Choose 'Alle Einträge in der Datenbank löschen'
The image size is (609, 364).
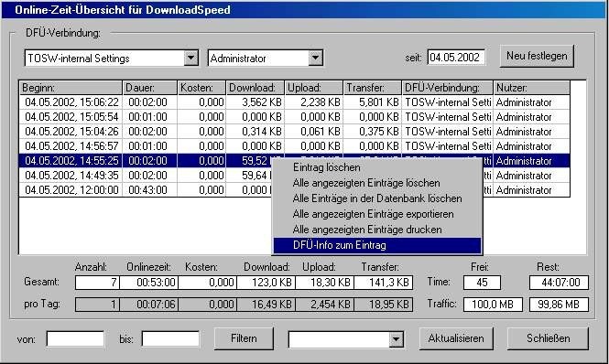(x=377, y=198)
